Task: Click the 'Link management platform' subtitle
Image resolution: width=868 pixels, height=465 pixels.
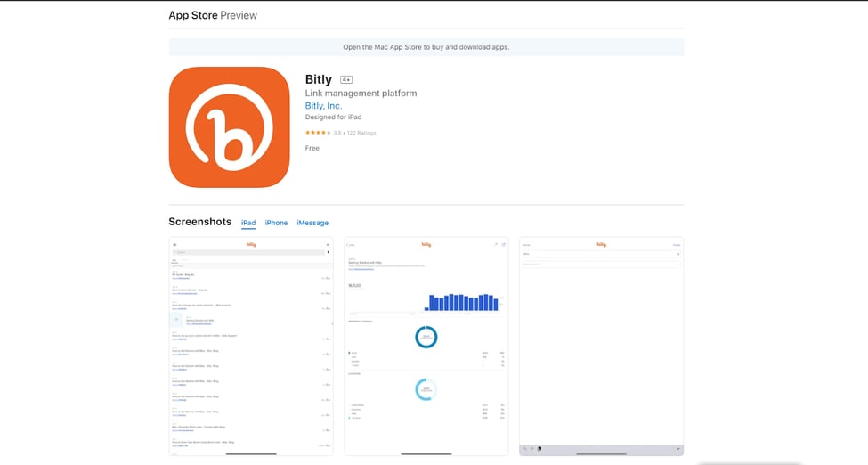Action: [x=361, y=94]
